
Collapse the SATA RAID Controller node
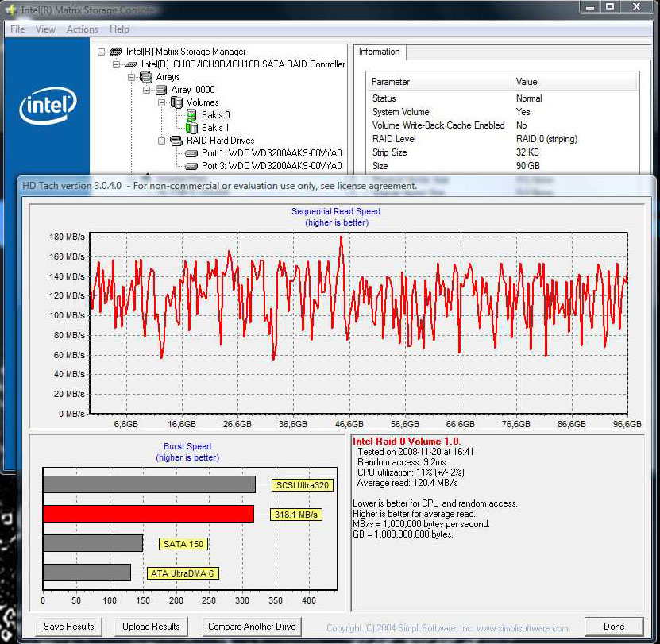116,64
